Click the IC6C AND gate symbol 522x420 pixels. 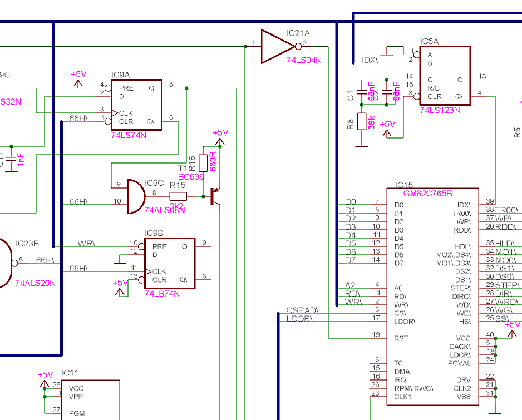click(135, 196)
